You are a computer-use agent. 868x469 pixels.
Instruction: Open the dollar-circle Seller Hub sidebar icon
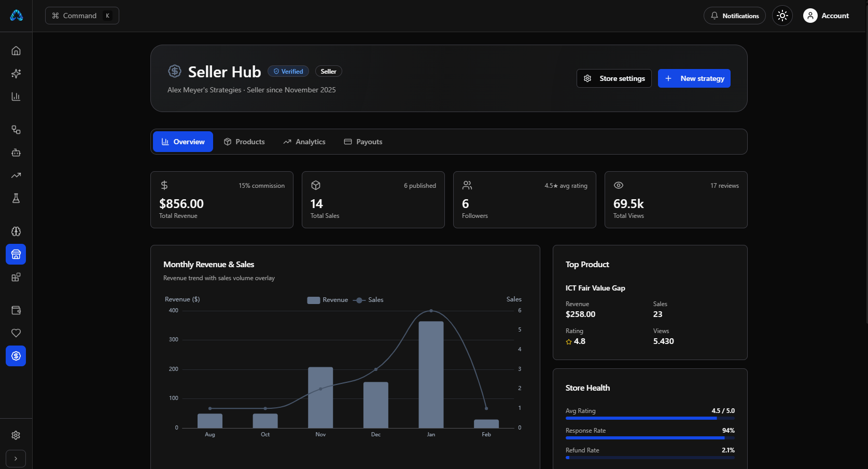[16, 356]
